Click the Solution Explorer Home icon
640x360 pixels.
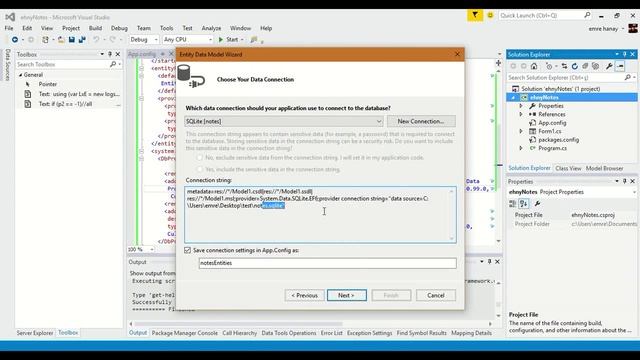click(534, 66)
